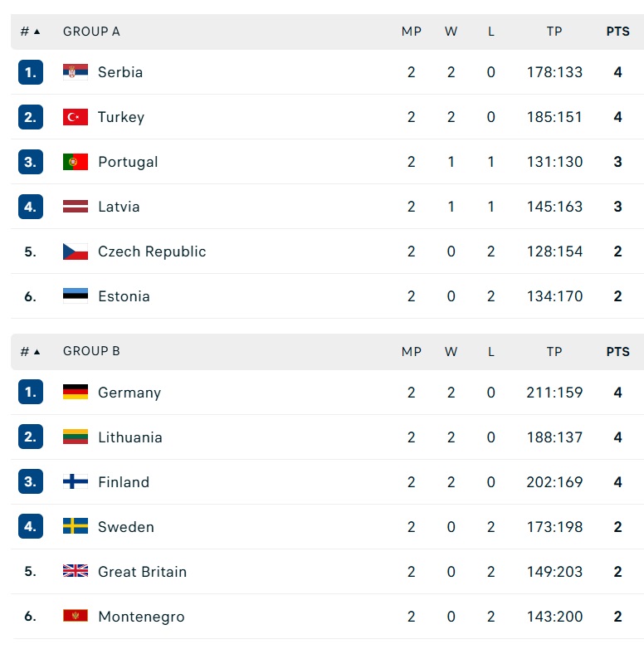Sort Group A by MP column
Screen dimensions: 644x654
(x=412, y=32)
